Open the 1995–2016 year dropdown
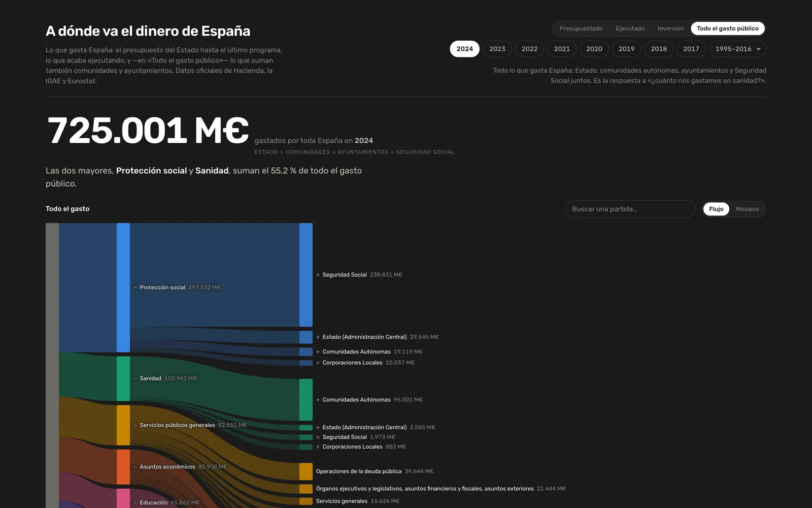The image size is (812, 508). pos(737,49)
